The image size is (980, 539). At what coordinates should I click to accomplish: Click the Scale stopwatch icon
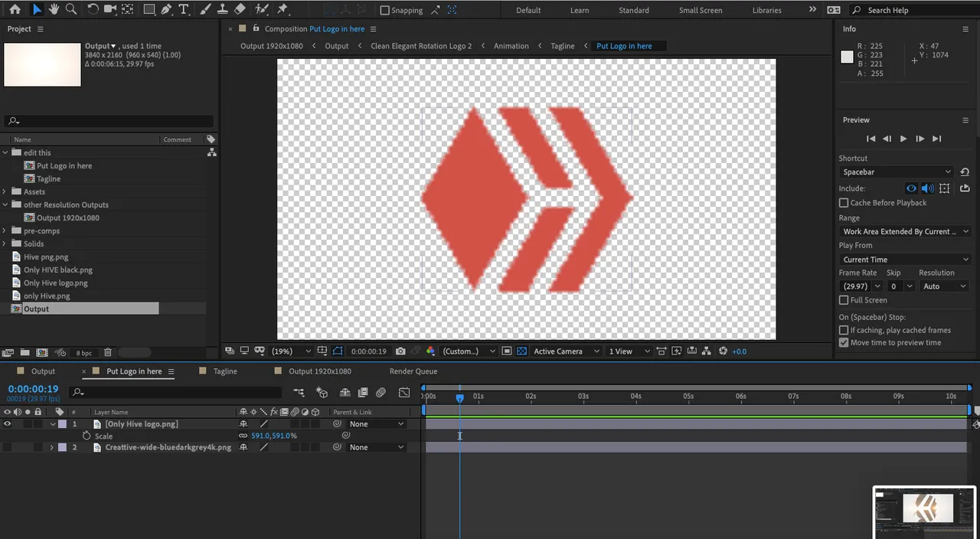click(x=87, y=436)
